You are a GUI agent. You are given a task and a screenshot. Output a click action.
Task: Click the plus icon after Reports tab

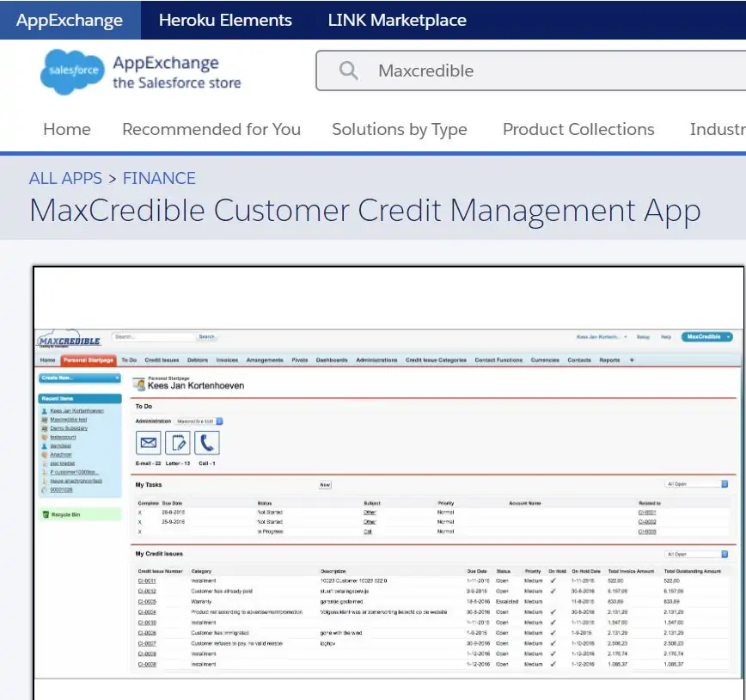[x=633, y=360]
